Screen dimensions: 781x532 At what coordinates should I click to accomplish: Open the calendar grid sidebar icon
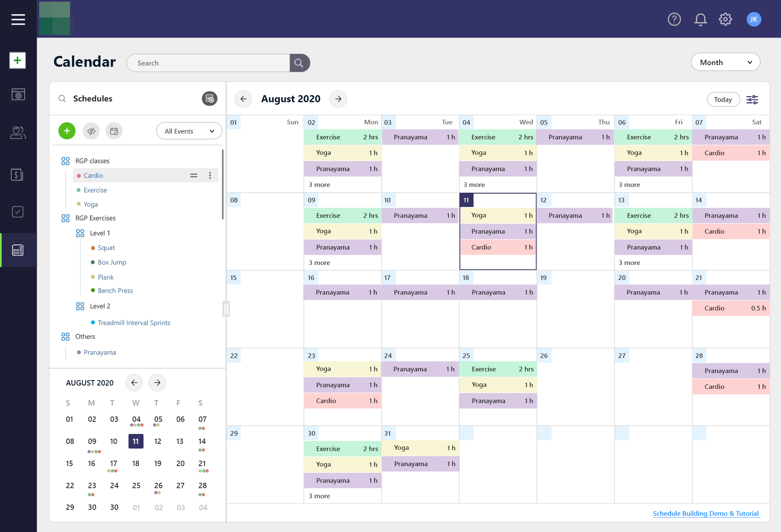[x=18, y=250]
